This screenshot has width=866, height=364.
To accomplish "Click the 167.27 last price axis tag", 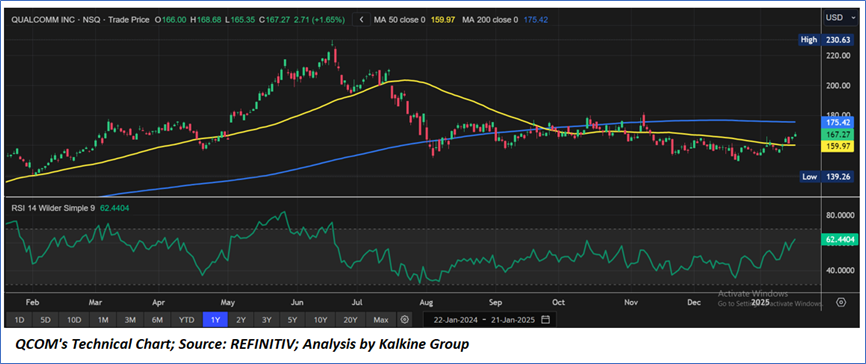I will [839, 135].
